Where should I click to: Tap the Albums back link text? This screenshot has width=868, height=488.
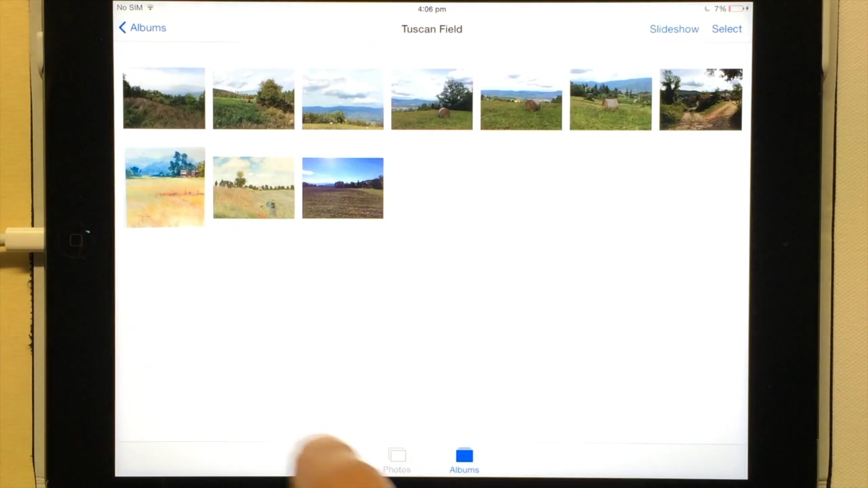click(148, 28)
